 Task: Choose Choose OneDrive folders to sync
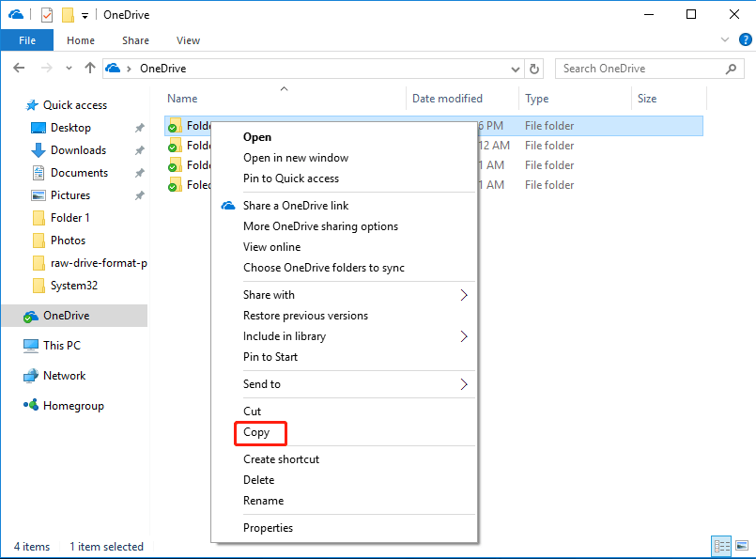tap(323, 268)
